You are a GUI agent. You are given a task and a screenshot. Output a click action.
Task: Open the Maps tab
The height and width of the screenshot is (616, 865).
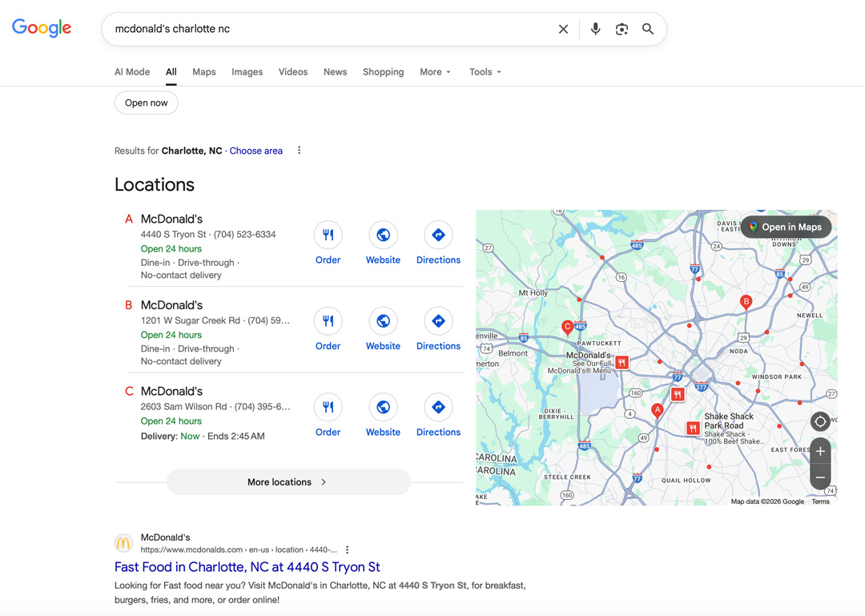coord(203,72)
